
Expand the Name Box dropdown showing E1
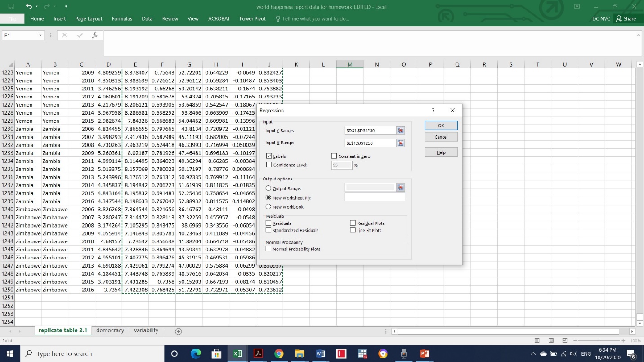click(40, 35)
